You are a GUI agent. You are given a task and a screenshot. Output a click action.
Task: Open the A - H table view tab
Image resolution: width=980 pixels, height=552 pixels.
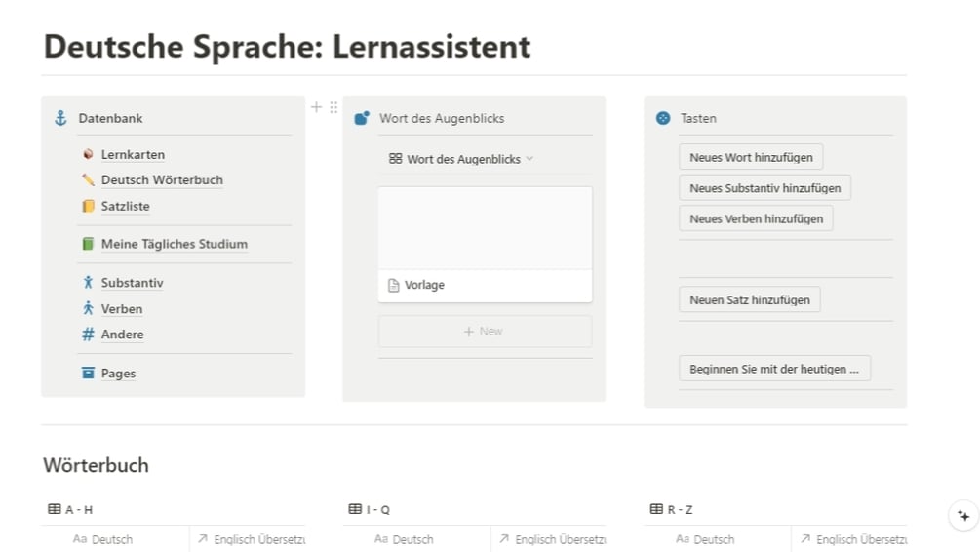click(x=70, y=509)
